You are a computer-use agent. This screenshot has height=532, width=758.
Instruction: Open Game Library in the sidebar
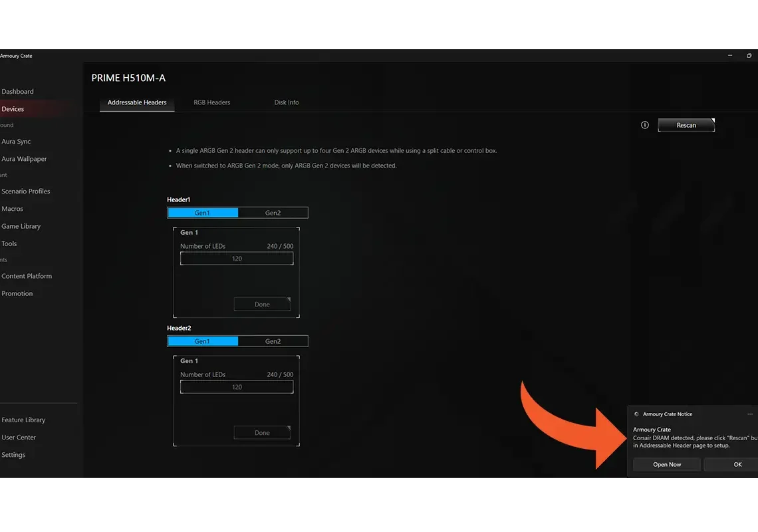[21, 226]
